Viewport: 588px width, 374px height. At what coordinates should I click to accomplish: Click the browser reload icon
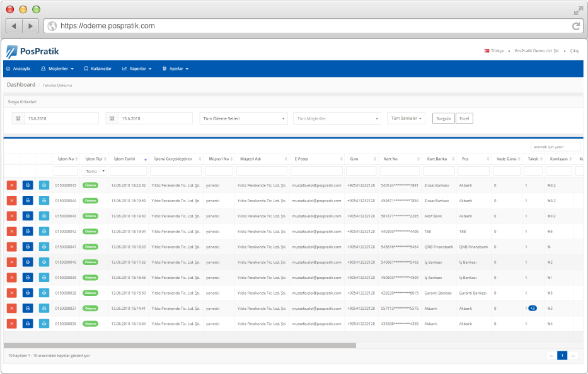576,26
